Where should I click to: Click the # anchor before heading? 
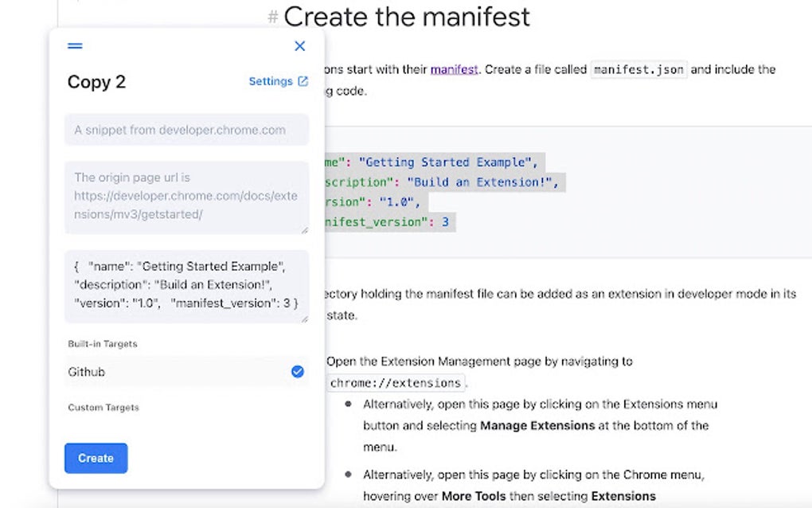[273, 17]
